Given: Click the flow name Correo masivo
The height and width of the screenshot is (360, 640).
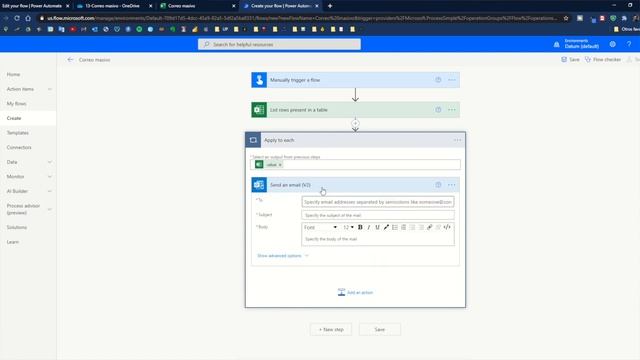Looking at the screenshot, I should 94,60.
